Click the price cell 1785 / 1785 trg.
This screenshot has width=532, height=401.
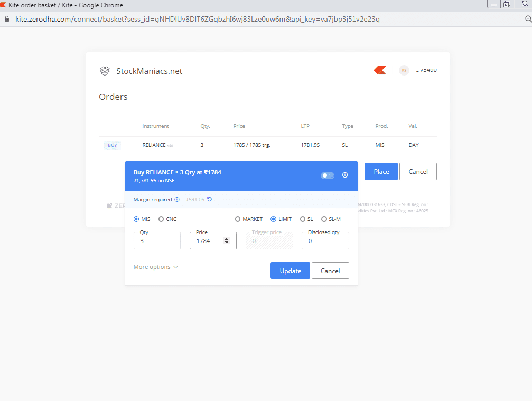pos(251,145)
